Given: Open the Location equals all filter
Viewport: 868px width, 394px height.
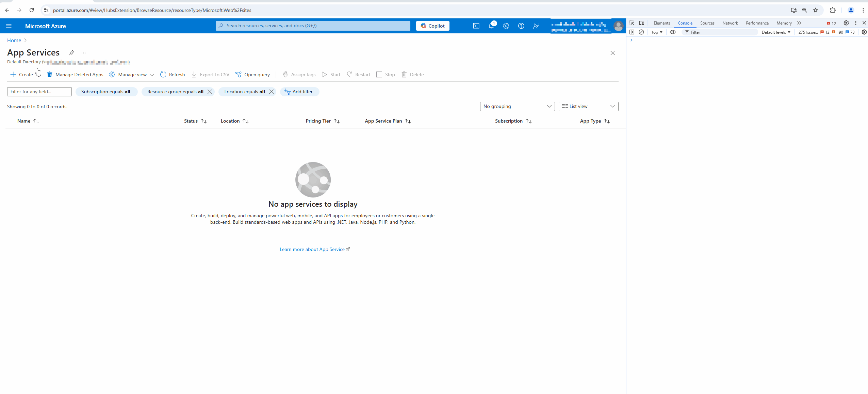Looking at the screenshot, I should pyautogui.click(x=244, y=92).
